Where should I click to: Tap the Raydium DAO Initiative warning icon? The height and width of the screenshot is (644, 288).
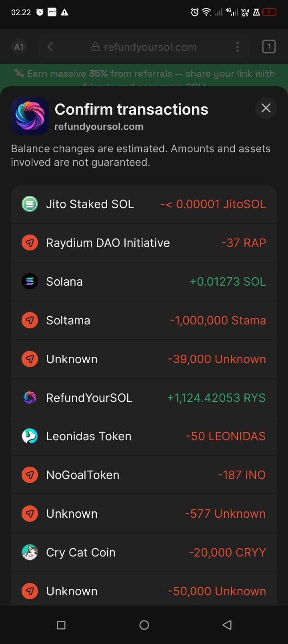30,243
